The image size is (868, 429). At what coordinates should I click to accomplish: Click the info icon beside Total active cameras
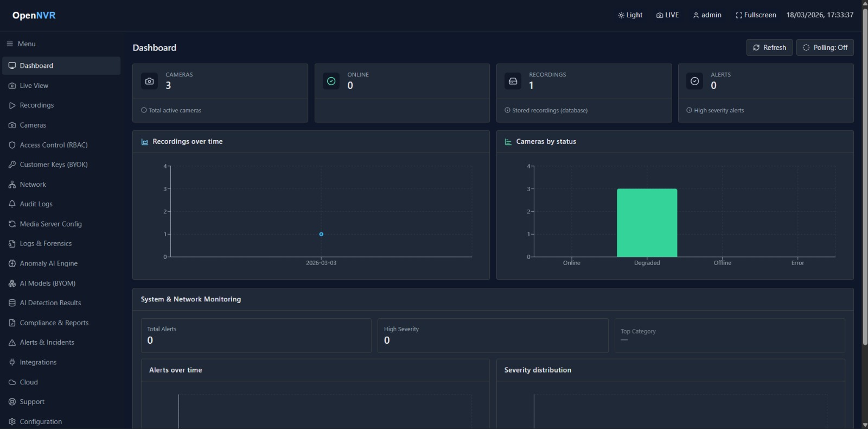pyautogui.click(x=144, y=110)
